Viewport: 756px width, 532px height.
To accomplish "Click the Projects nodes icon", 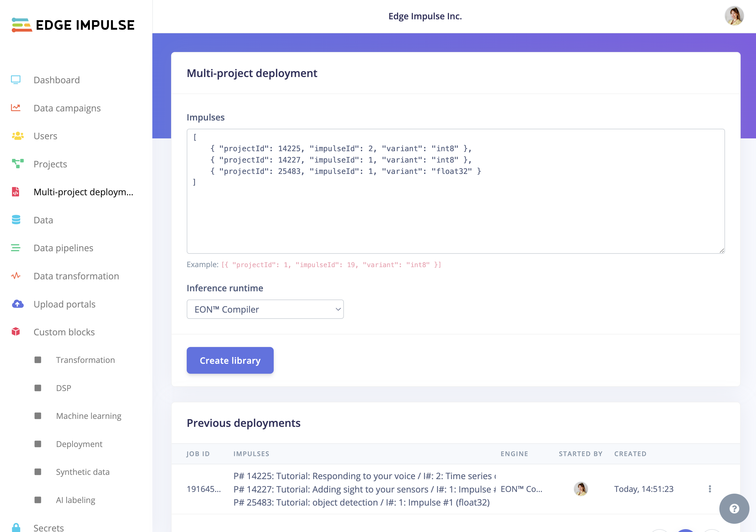I will [18, 164].
